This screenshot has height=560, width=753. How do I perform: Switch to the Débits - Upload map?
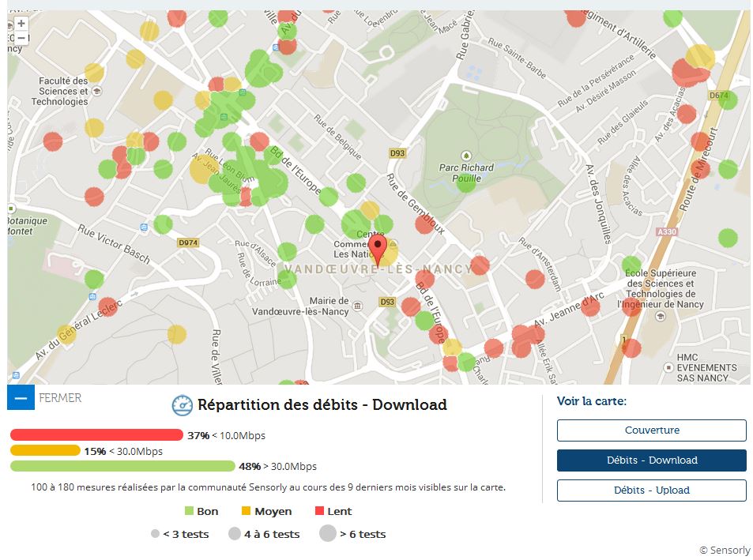(651, 490)
